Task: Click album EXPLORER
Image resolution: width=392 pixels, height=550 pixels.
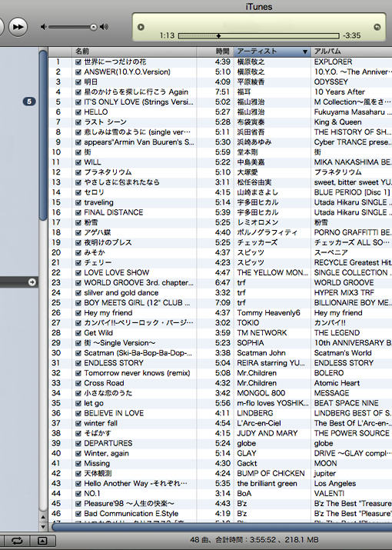Action: pos(333,62)
